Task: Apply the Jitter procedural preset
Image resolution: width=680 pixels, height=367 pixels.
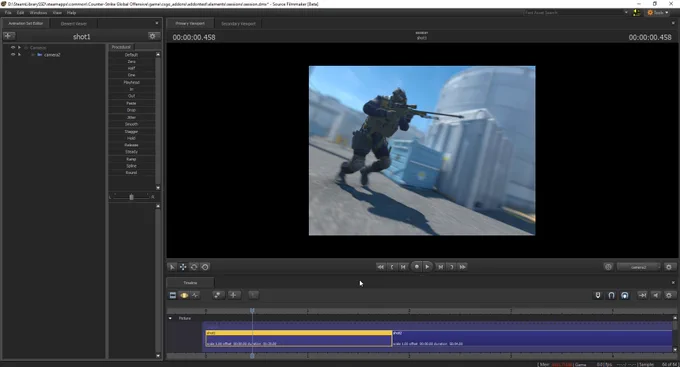Action: [131, 117]
